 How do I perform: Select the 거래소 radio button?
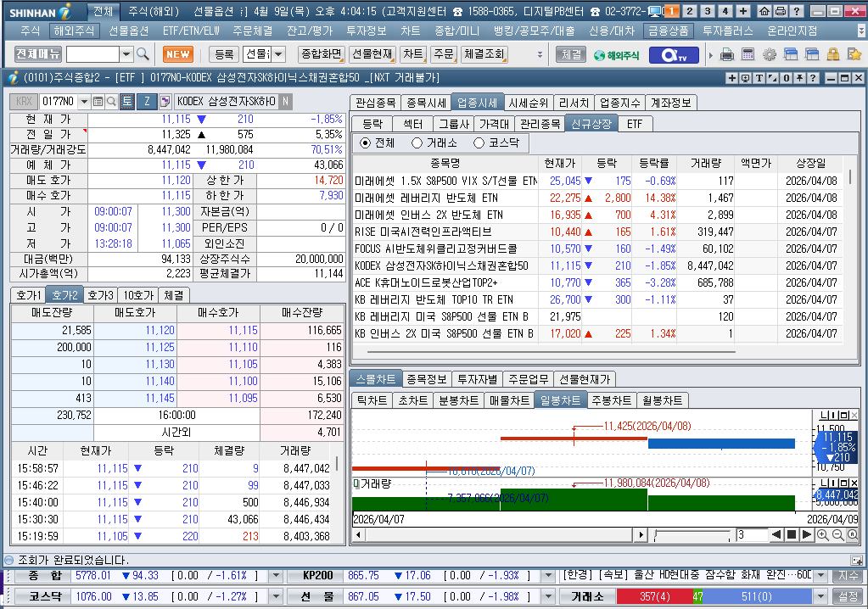[x=417, y=142]
